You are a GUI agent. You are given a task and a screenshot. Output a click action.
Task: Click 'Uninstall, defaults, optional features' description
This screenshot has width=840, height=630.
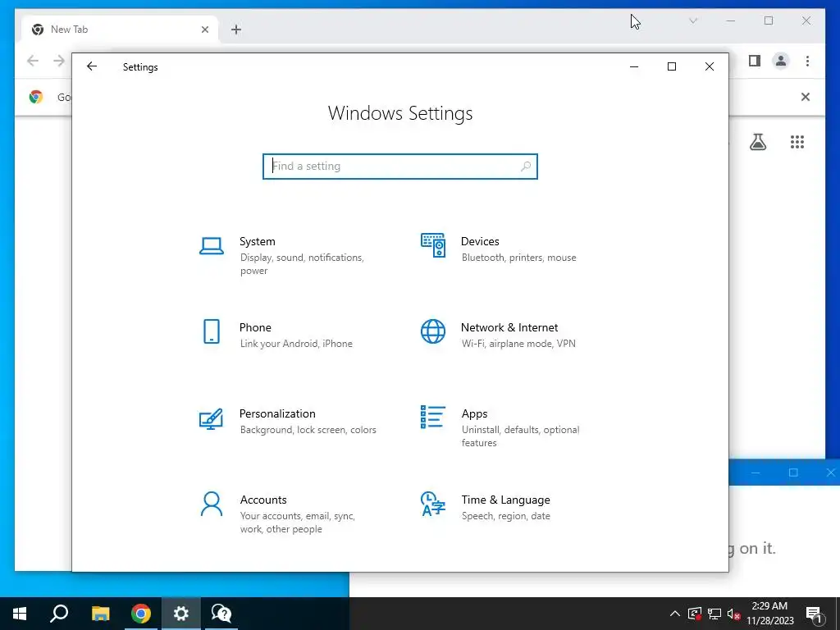tap(520, 436)
